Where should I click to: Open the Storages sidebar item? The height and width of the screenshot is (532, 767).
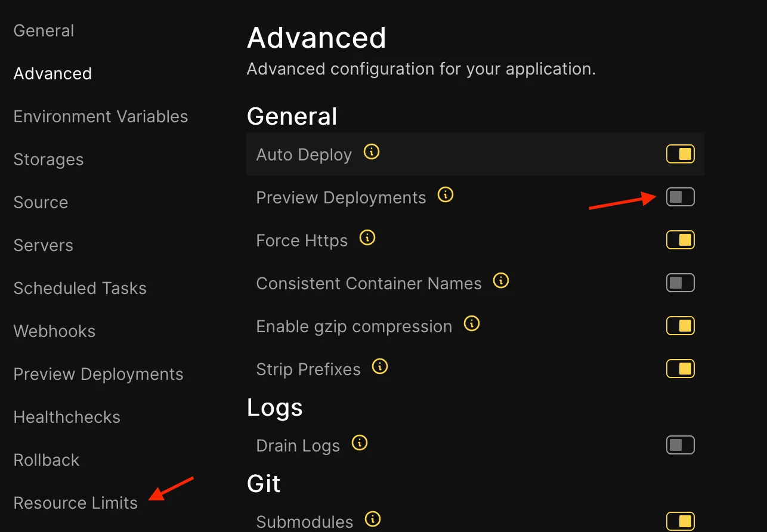click(49, 160)
